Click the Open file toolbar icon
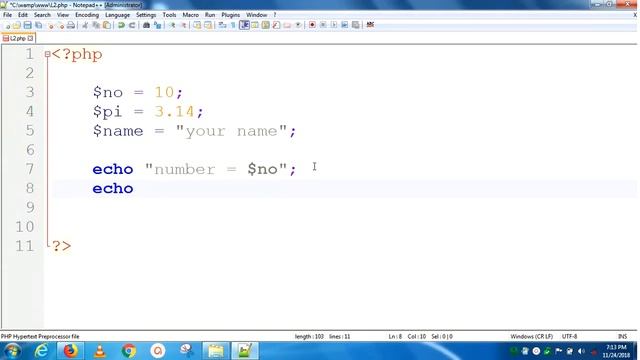This screenshot has height=360, width=640. pos(17,25)
